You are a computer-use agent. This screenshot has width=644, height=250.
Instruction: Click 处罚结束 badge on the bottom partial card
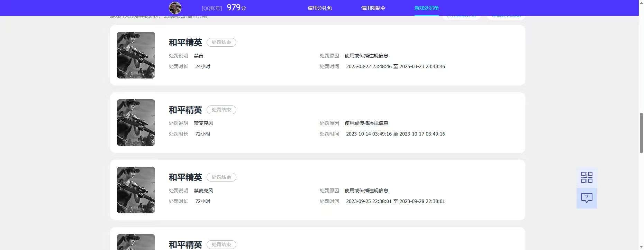click(x=221, y=244)
